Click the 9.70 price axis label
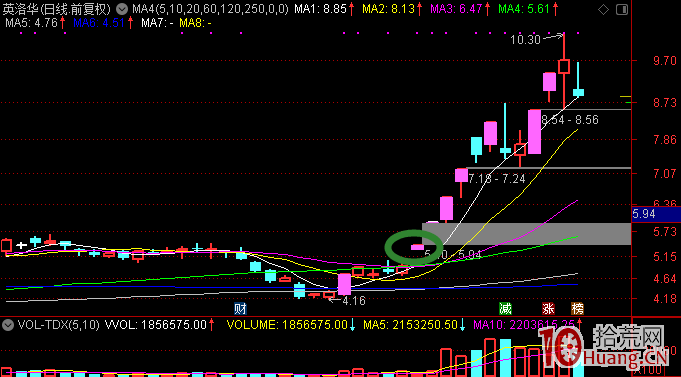The width and height of the screenshot is (681, 377). (x=665, y=61)
